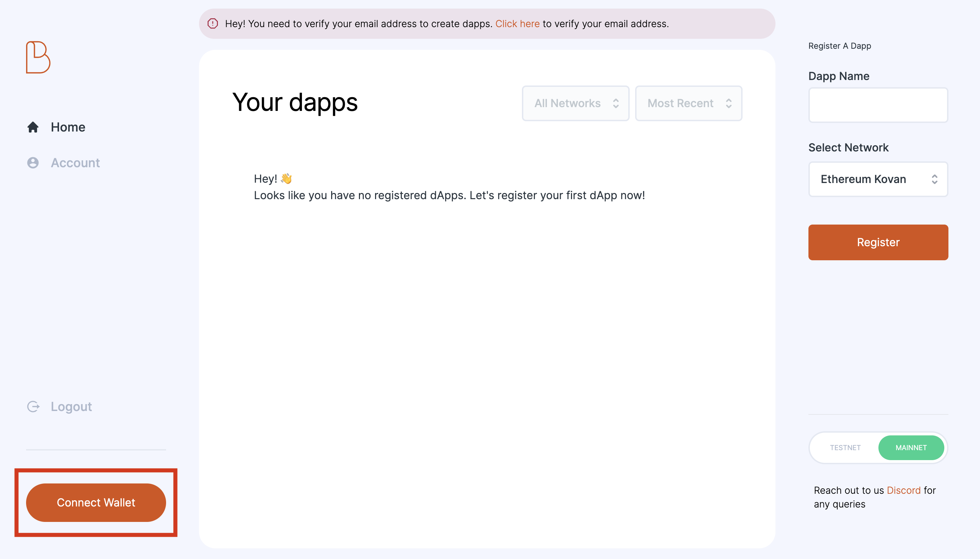The image size is (980, 559).
Task: Click the Connect Wallet button
Action: 96,503
